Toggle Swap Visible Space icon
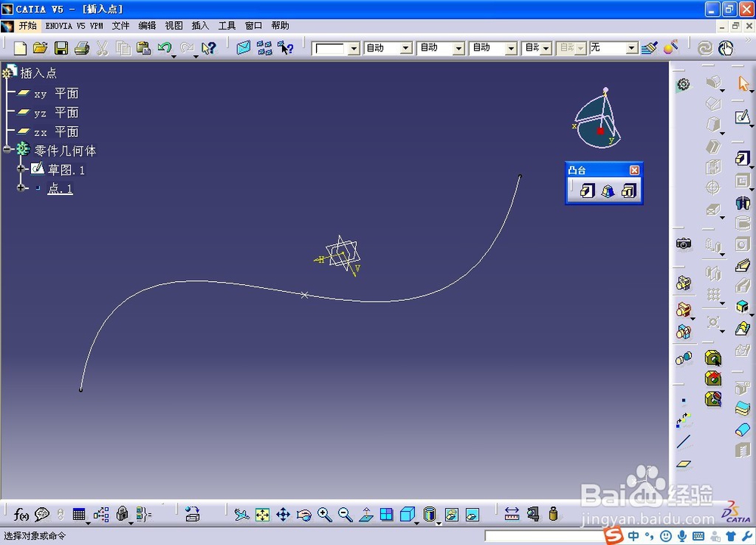Viewport: 756px width, 545px height. pyautogui.click(x=472, y=515)
